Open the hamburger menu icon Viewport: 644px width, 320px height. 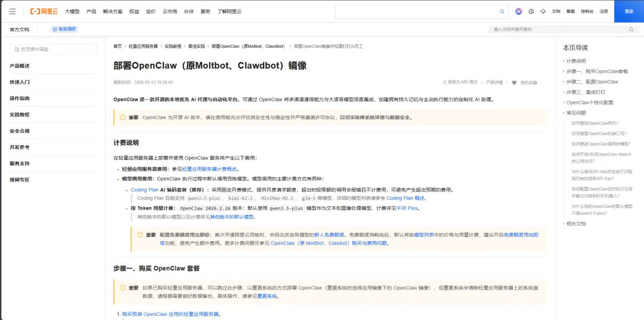pyautogui.click(x=13, y=11)
